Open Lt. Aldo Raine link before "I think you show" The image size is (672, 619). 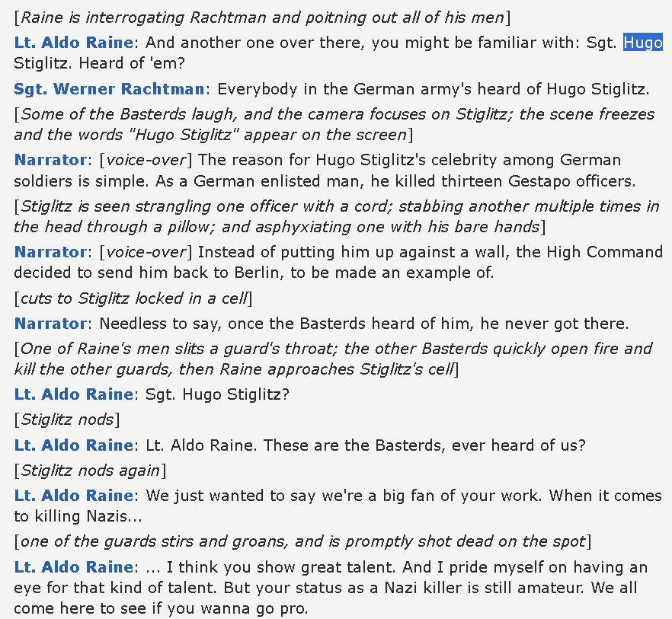click(74, 566)
